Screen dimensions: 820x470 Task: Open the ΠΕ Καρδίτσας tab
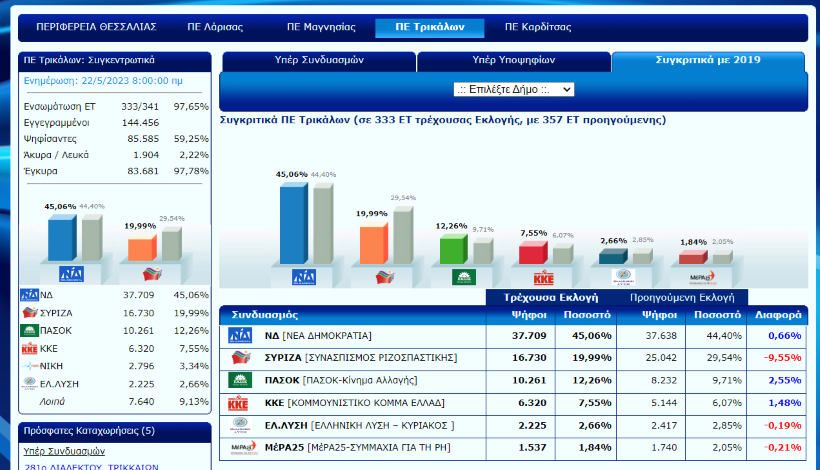click(x=537, y=27)
